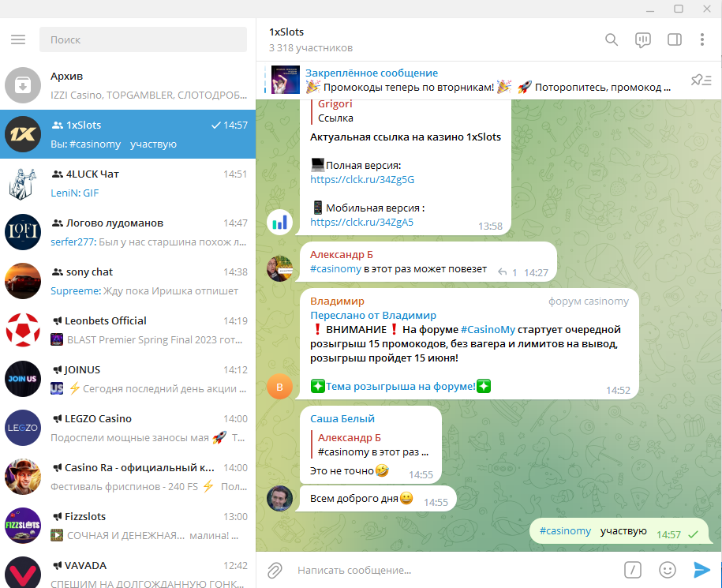Click the pinned message thumbnail image

coord(285,80)
